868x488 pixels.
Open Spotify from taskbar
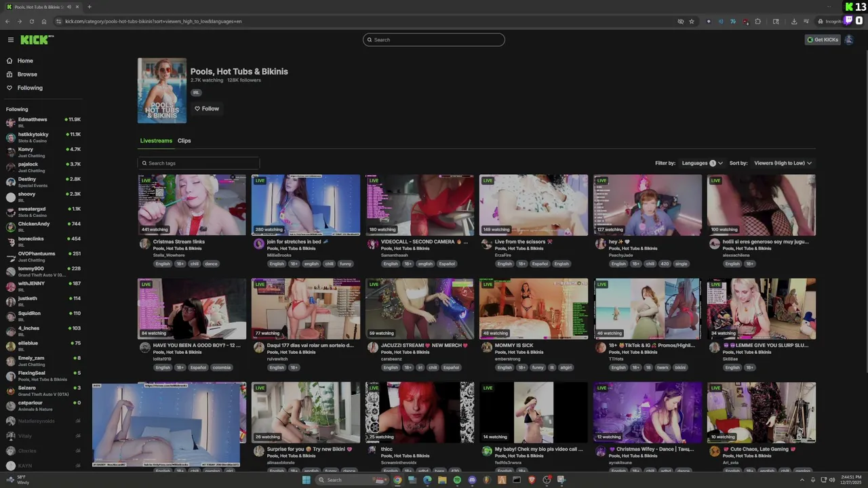point(457,480)
